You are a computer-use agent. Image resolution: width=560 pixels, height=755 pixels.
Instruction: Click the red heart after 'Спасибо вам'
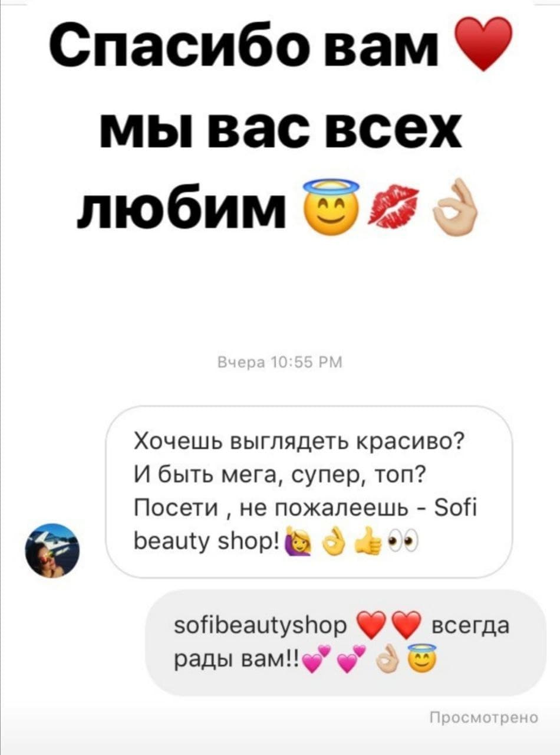tap(485, 44)
